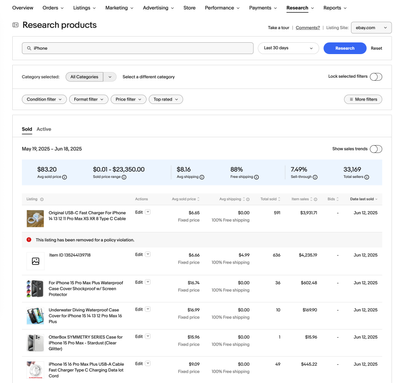Open thumbnail of USB-A Cable Fast Charger listing
Screen dimensions: 400x383
coord(35,370)
